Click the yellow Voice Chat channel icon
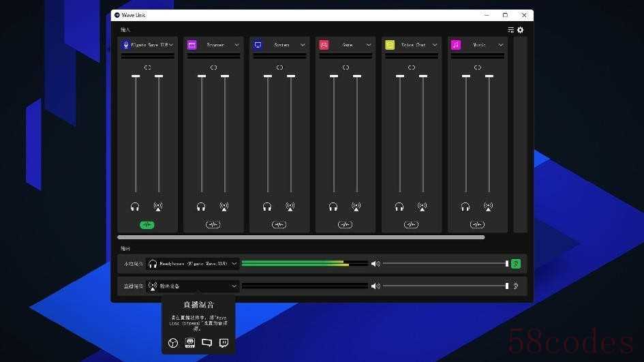 point(390,45)
